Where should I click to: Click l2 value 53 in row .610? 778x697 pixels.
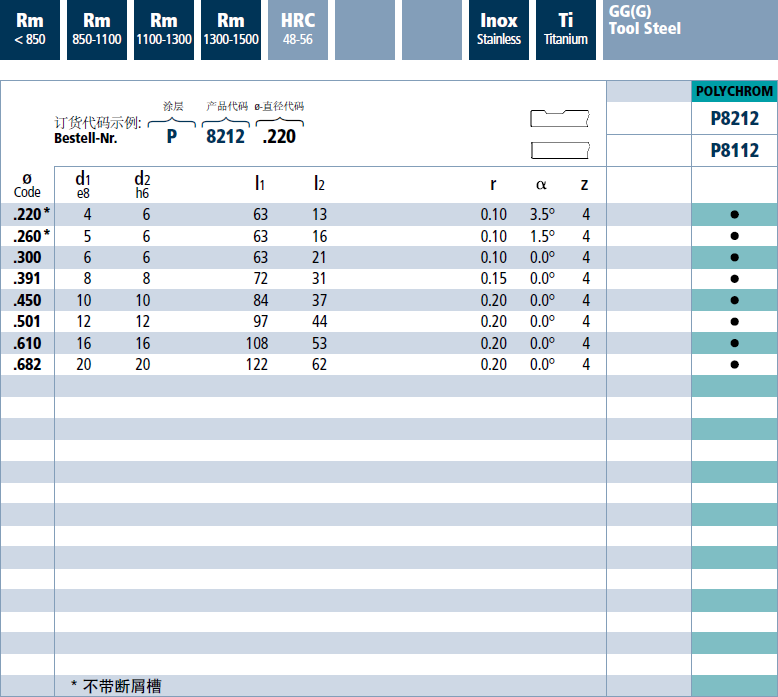(x=320, y=343)
